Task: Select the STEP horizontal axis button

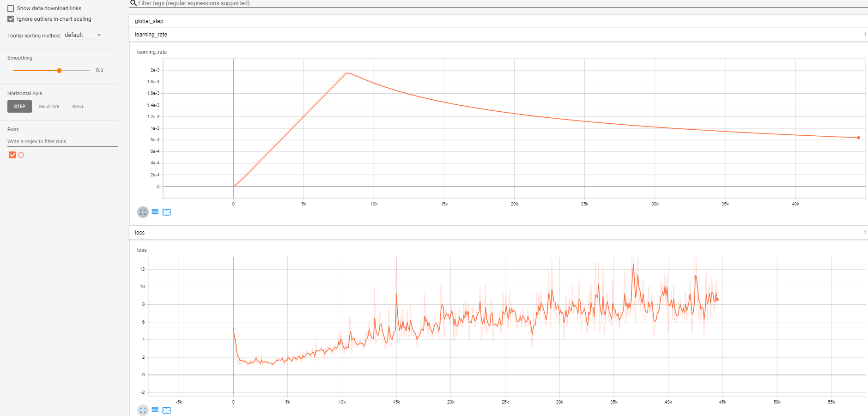Action: coord(19,106)
